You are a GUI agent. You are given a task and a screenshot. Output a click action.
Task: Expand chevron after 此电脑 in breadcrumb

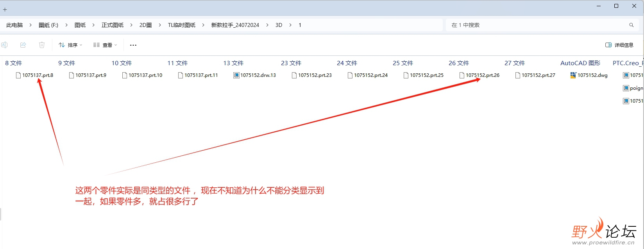point(30,25)
